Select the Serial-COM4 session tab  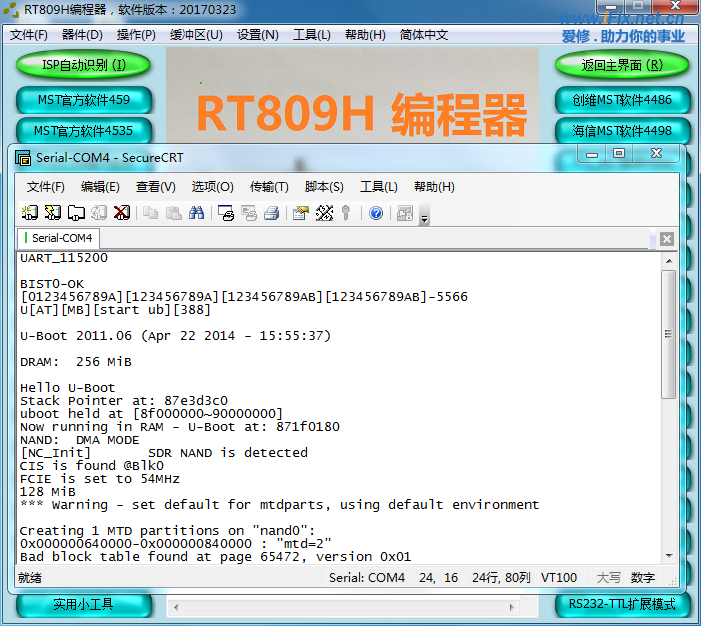(x=59, y=238)
